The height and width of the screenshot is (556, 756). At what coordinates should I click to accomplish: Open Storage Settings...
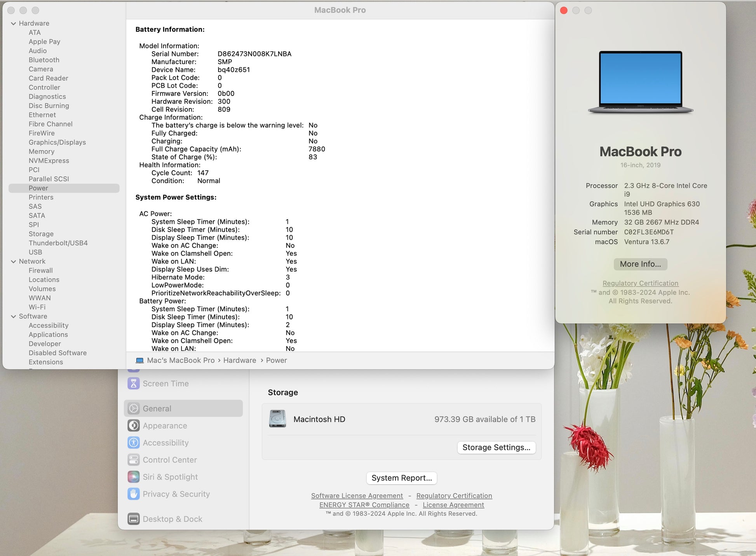[496, 447]
